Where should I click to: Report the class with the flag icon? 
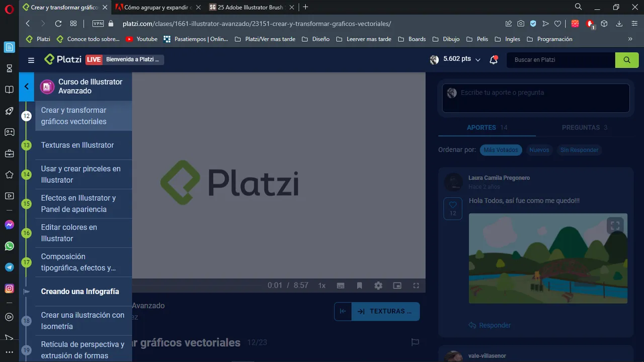tap(415, 342)
